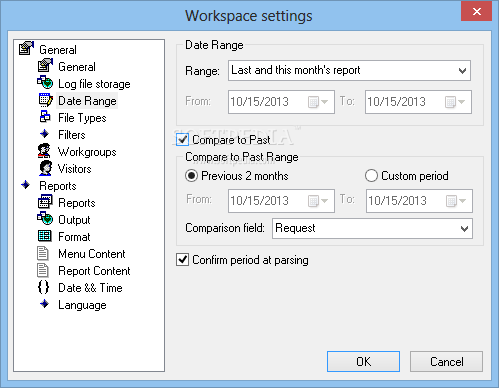
Task: Open the Format settings page
Action: tap(74, 237)
